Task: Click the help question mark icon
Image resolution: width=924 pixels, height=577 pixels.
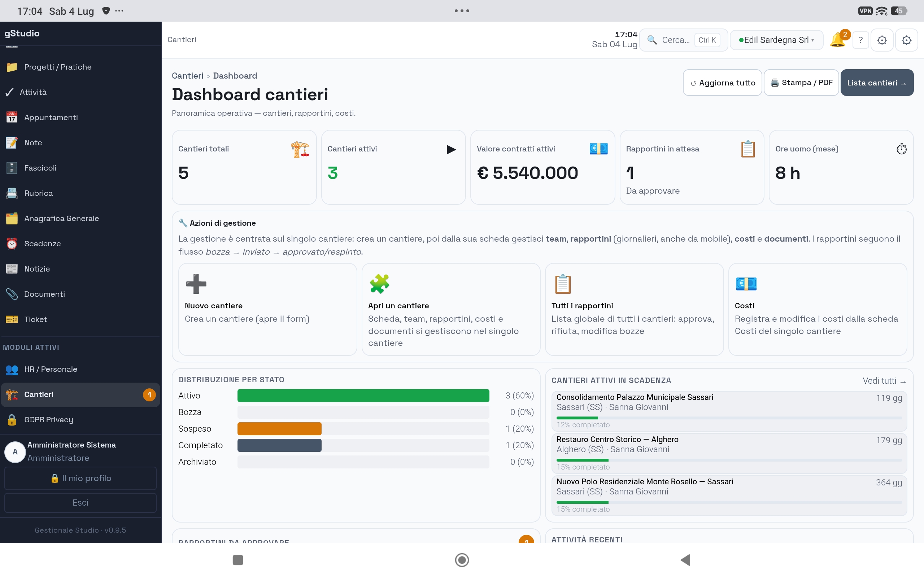Action: pos(860,40)
